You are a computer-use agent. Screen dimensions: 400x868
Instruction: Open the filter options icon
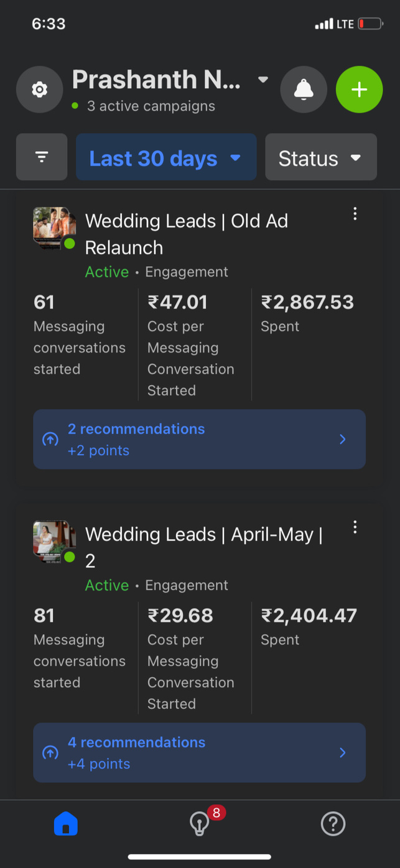tap(42, 157)
